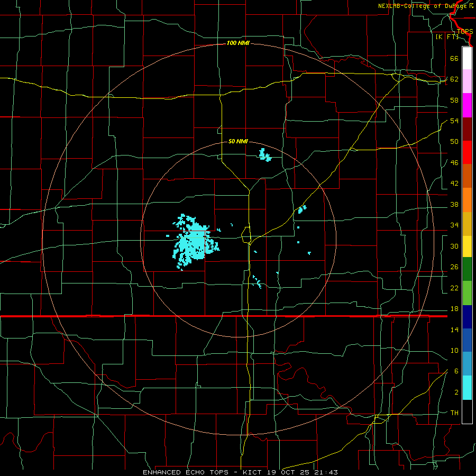Pick the cyan legend swatch
The width and height of the screenshot is (476, 476).
(x=467, y=388)
